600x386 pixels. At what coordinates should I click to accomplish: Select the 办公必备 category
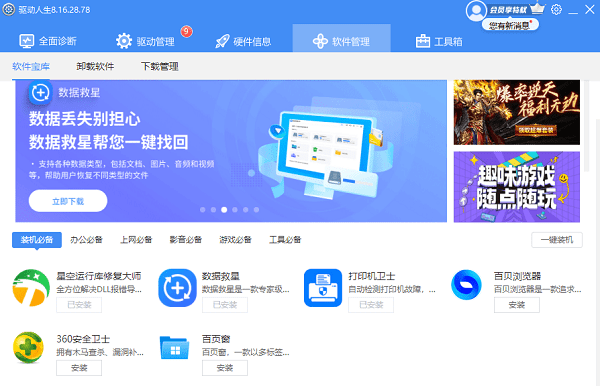tap(86, 240)
